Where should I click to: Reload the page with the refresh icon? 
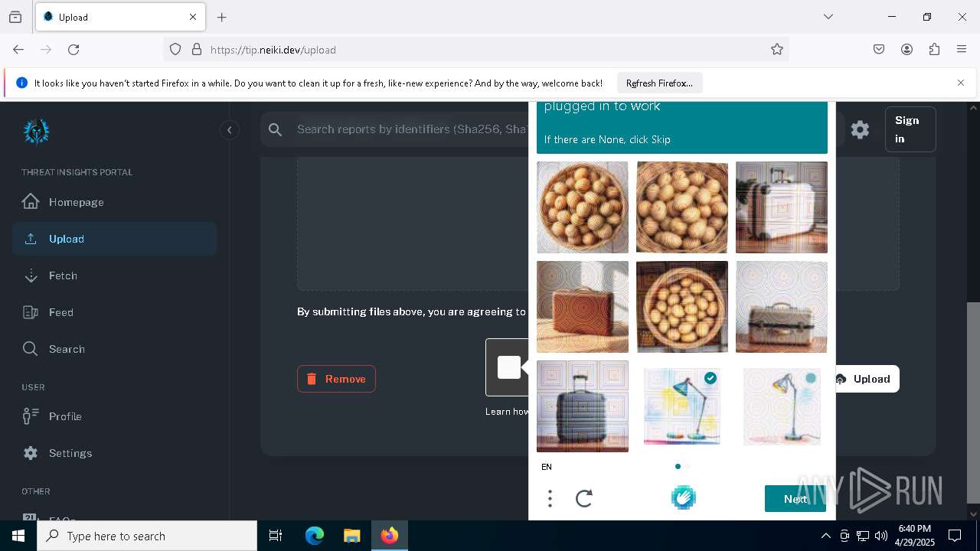pos(73,50)
